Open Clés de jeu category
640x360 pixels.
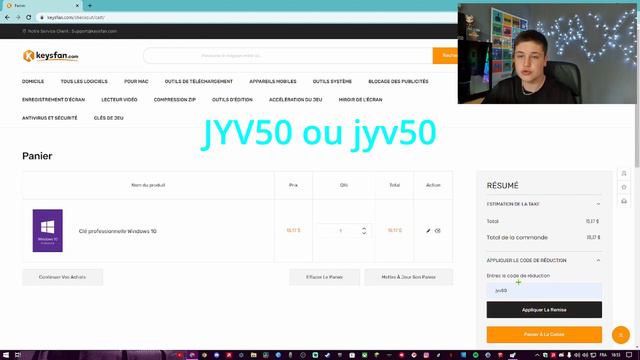(109, 118)
